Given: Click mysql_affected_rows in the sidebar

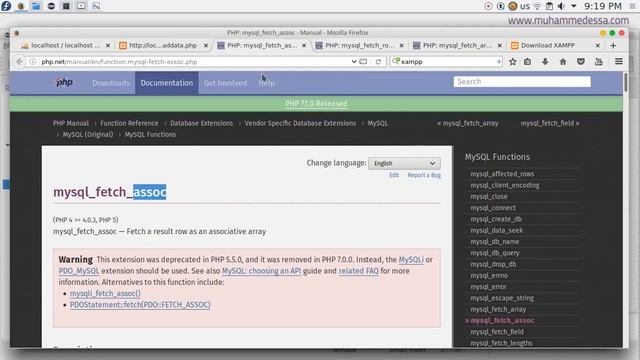Looking at the screenshot, I should click(x=502, y=174).
